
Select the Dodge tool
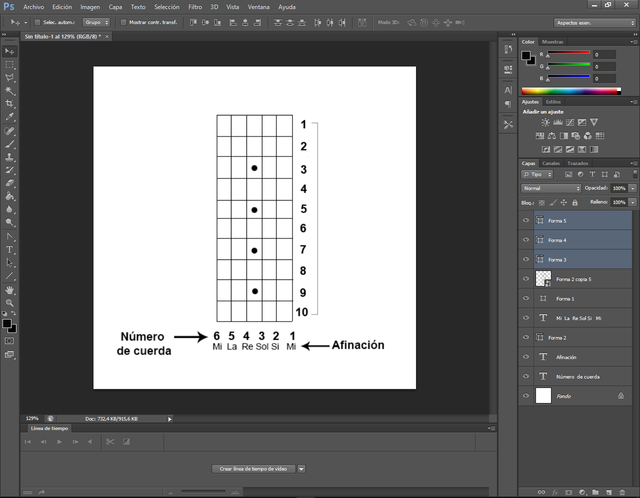click(x=9, y=222)
